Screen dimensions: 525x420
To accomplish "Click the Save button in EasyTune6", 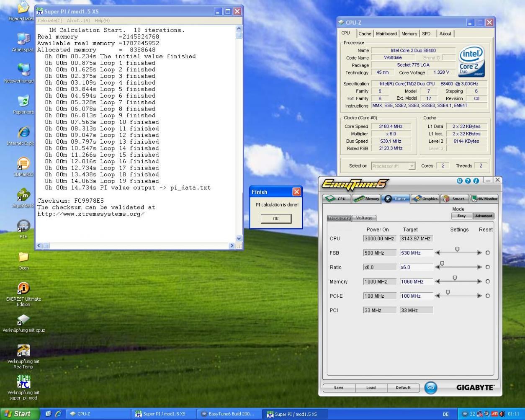I will pos(339,388).
